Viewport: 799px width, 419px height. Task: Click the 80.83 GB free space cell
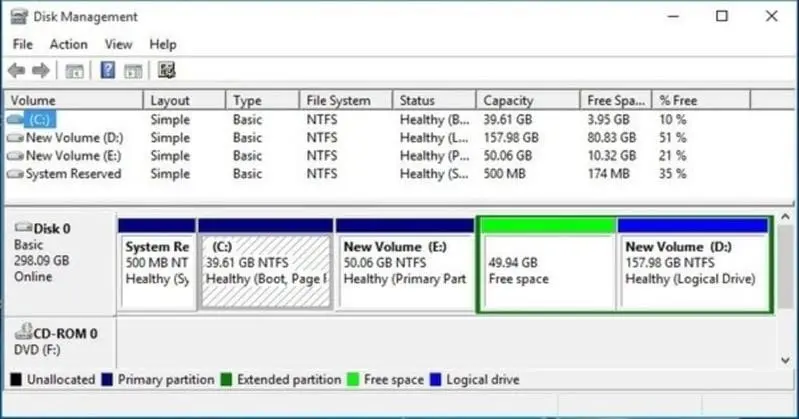[611, 138]
